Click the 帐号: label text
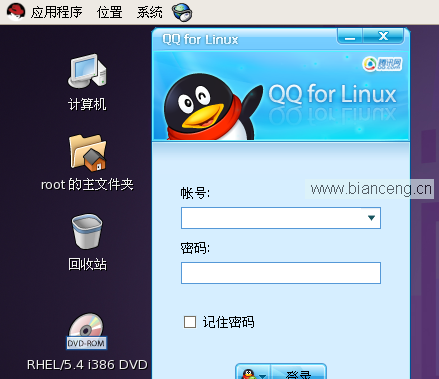Viewport: 439px width, 379px height. click(x=195, y=193)
